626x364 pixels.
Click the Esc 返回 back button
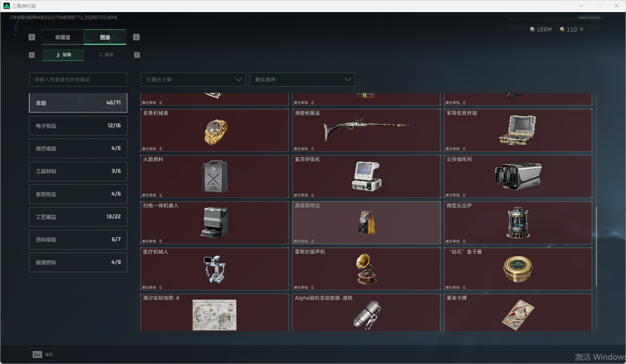[43, 355]
